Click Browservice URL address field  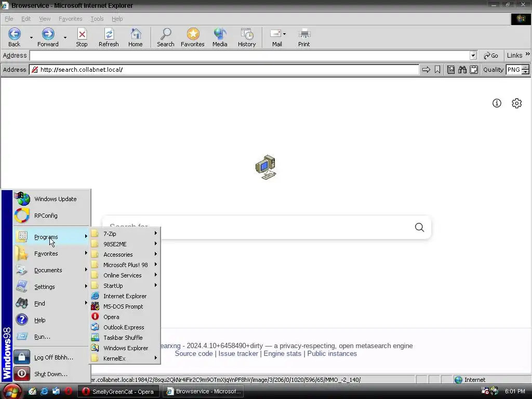tap(224, 70)
